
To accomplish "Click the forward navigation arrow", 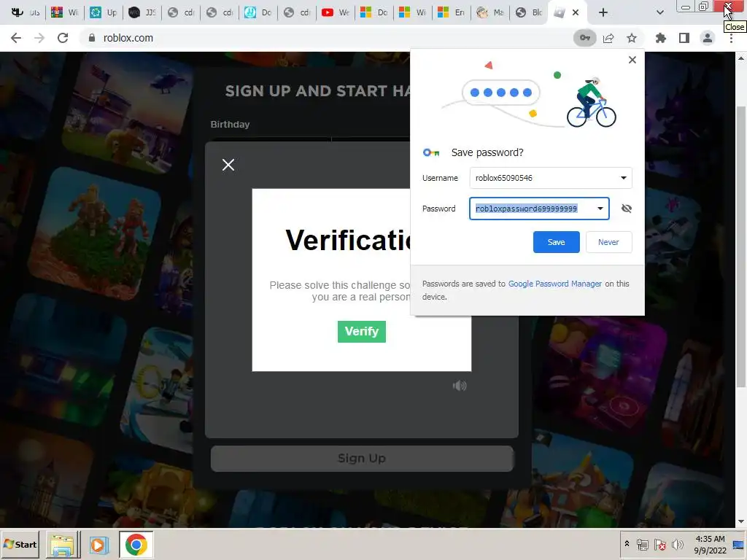I will pyautogui.click(x=39, y=38).
